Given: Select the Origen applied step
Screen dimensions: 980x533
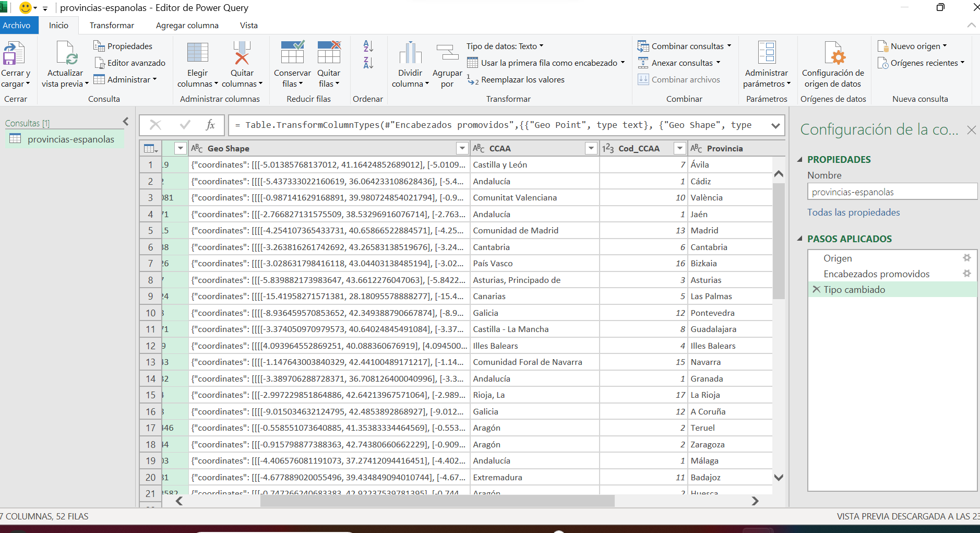Looking at the screenshot, I should (838, 258).
